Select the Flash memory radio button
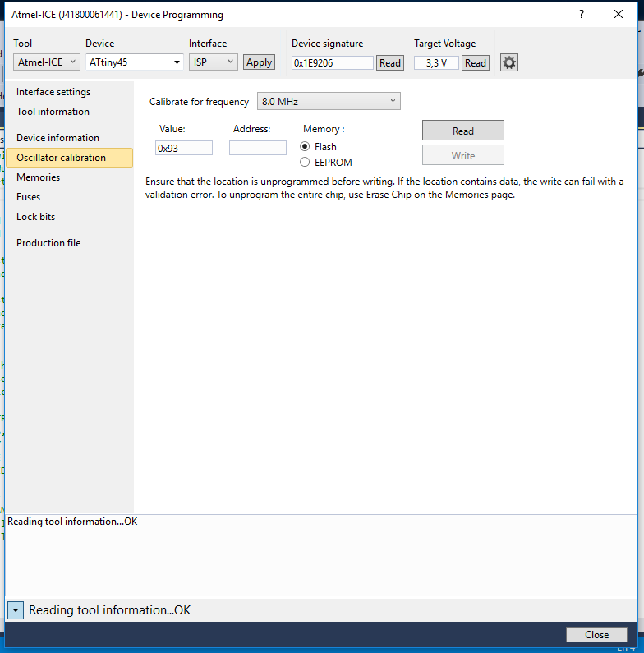This screenshot has height=653, width=644. tap(305, 146)
